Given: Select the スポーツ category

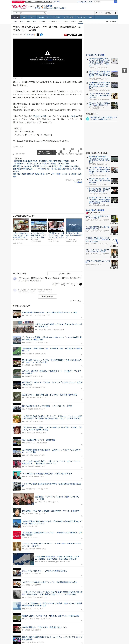Looking at the screenshot, I should coord(52,22).
